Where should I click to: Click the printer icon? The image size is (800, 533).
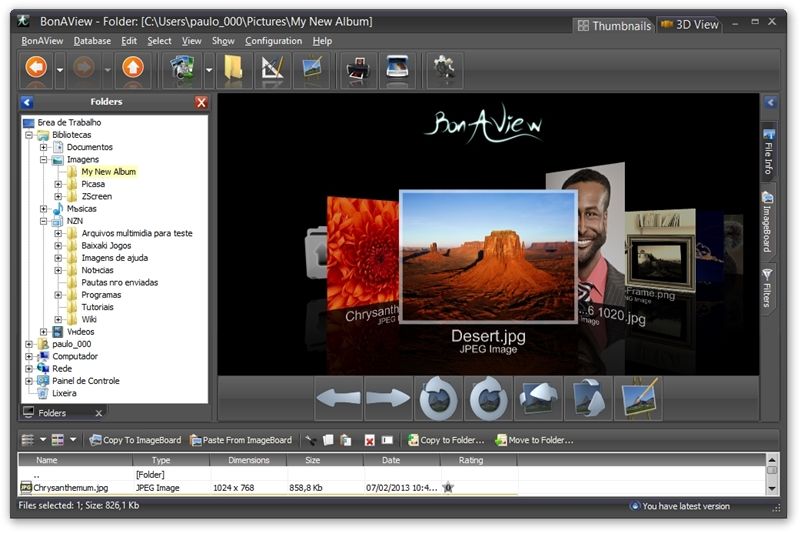[x=358, y=68]
